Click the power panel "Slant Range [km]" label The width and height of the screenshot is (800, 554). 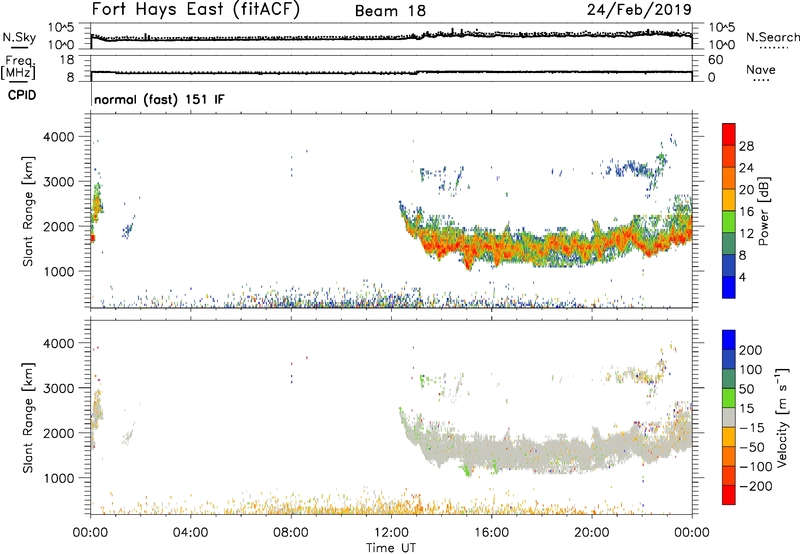(x=28, y=211)
